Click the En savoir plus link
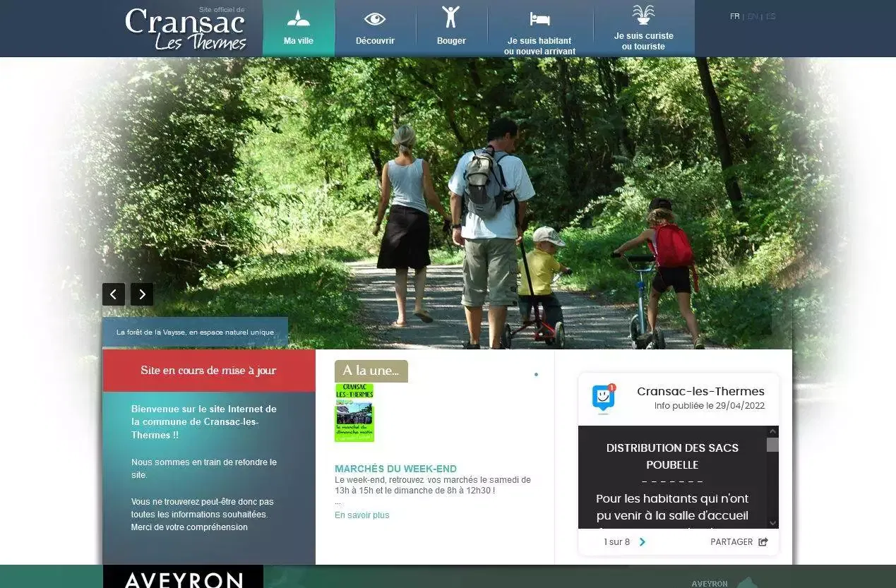 click(x=362, y=515)
